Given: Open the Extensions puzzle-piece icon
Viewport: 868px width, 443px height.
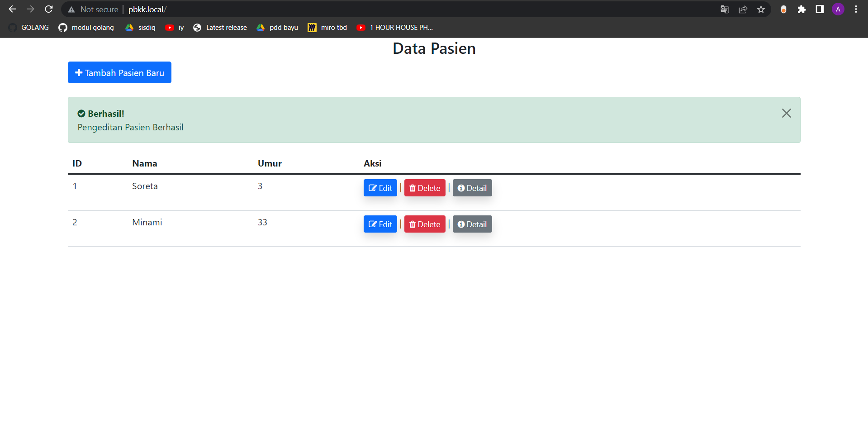Looking at the screenshot, I should coord(802,9).
